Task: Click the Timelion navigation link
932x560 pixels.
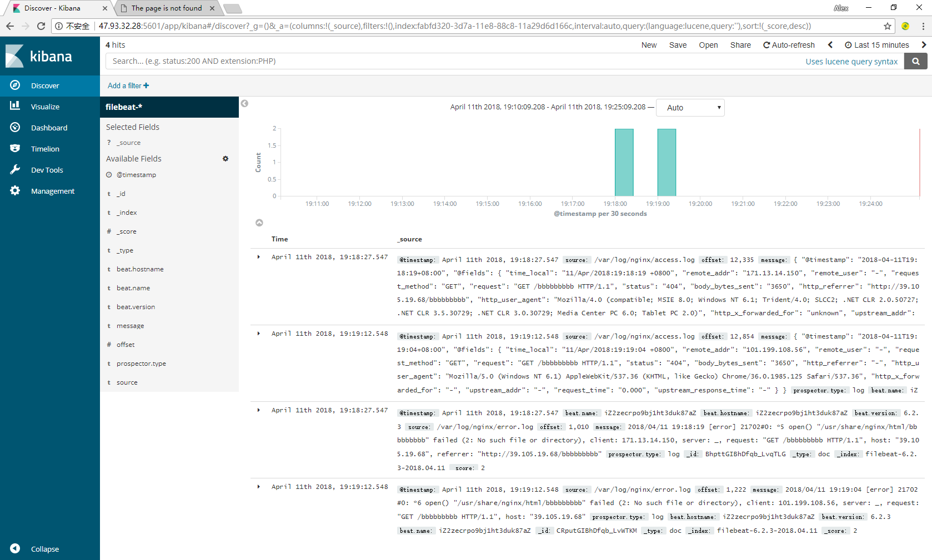Action: pyautogui.click(x=45, y=149)
